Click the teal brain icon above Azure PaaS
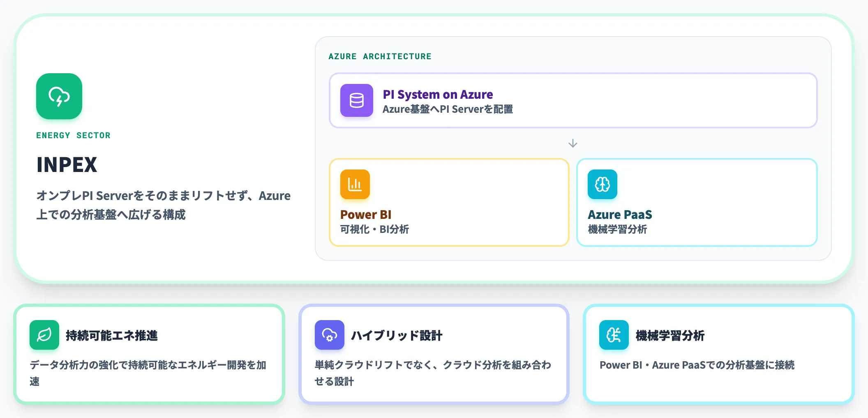The image size is (868, 418). [603, 184]
